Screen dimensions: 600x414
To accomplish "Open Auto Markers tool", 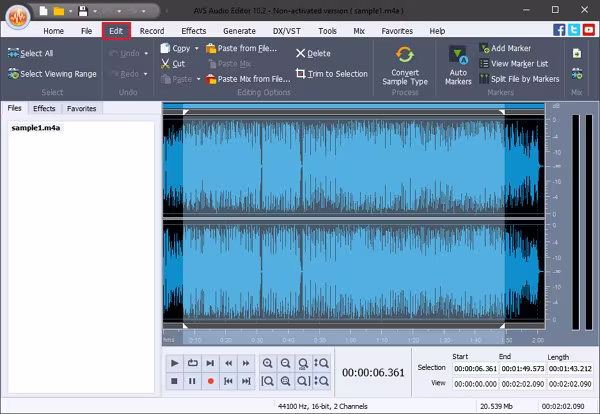I will [x=458, y=55].
